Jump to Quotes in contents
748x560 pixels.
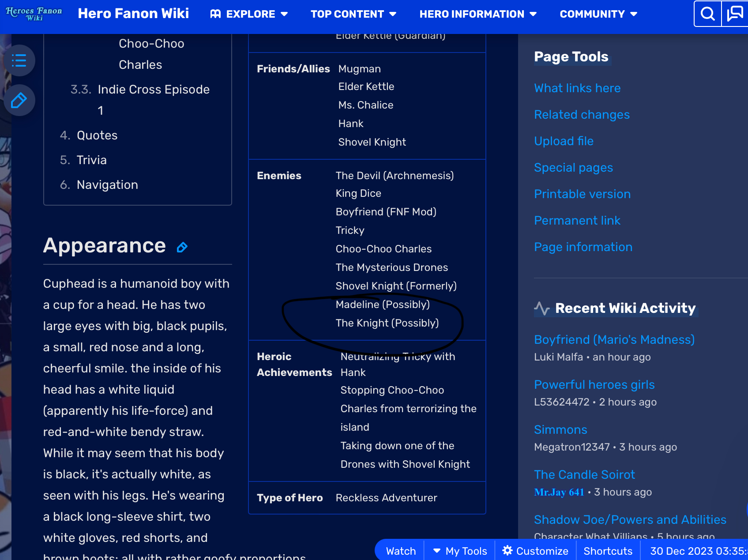97,135
